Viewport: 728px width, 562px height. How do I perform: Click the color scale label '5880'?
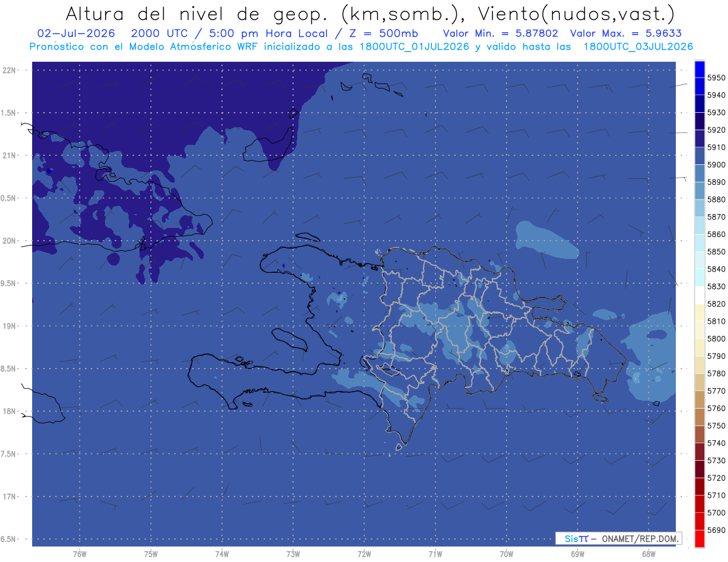coord(716,199)
